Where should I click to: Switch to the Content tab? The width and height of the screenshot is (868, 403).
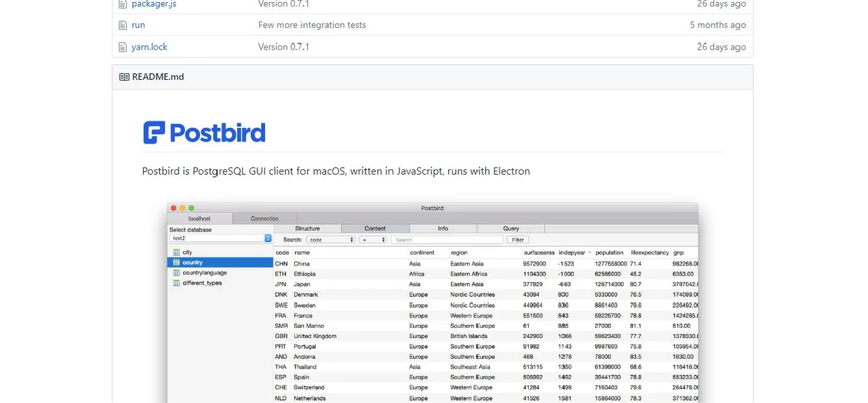(x=375, y=228)
